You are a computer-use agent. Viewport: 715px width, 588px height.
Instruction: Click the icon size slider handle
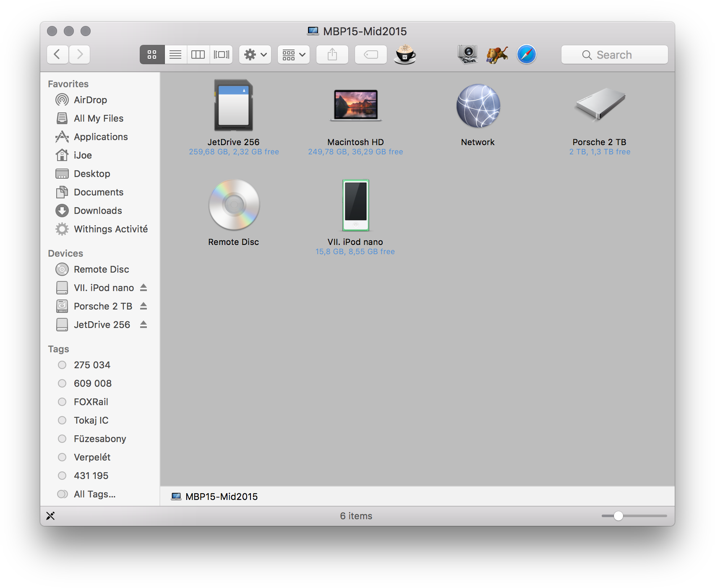pyautogui.click(x=618, y=516)
